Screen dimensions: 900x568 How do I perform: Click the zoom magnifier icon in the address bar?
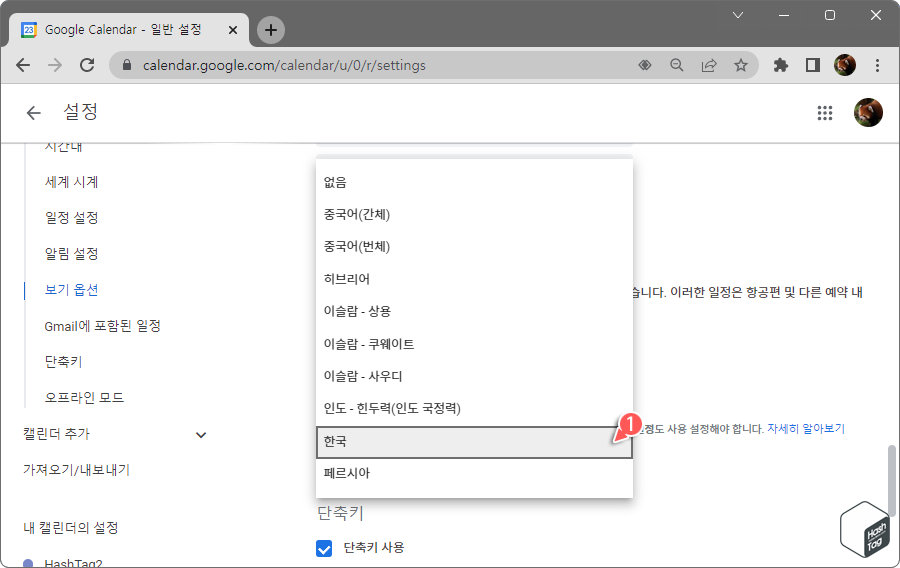677,65
